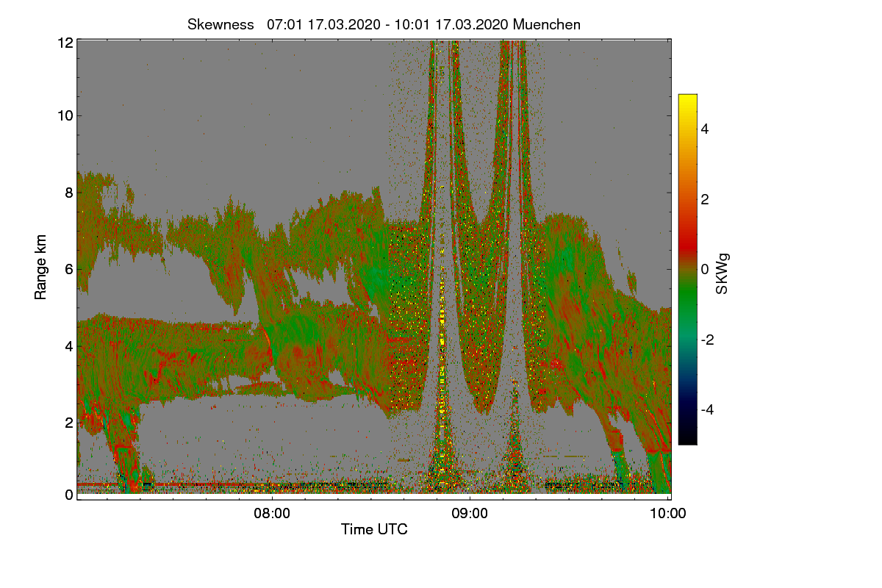882x588 pixels.
Task: Click the range axis value '6'
Action: click(x=68, y=269)
